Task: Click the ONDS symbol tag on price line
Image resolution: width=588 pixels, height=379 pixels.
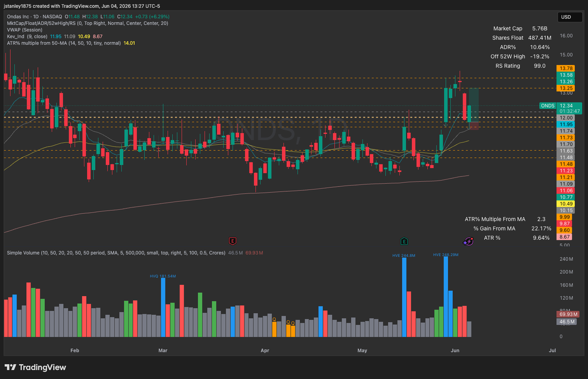Action: [x=548, y=105]
